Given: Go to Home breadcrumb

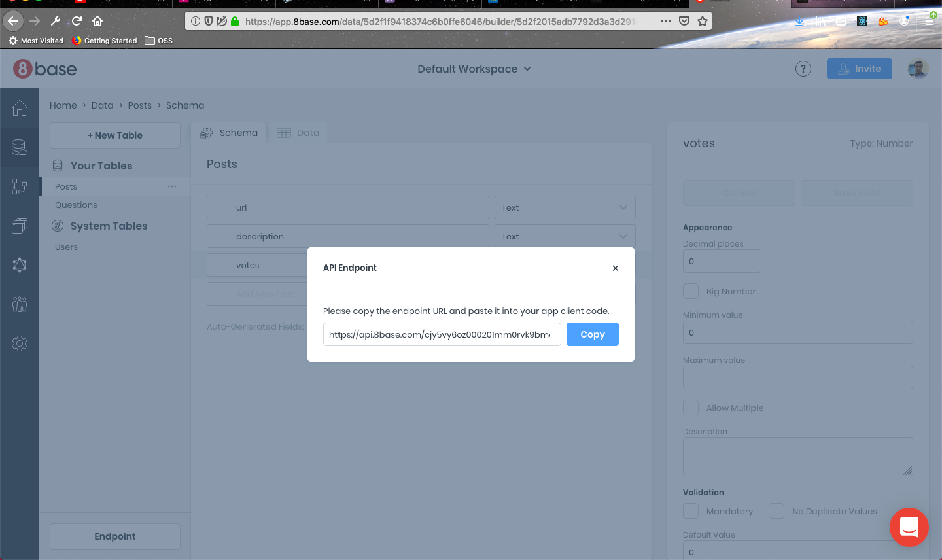Looking at the screenshot, I should (x=63, y=105).
